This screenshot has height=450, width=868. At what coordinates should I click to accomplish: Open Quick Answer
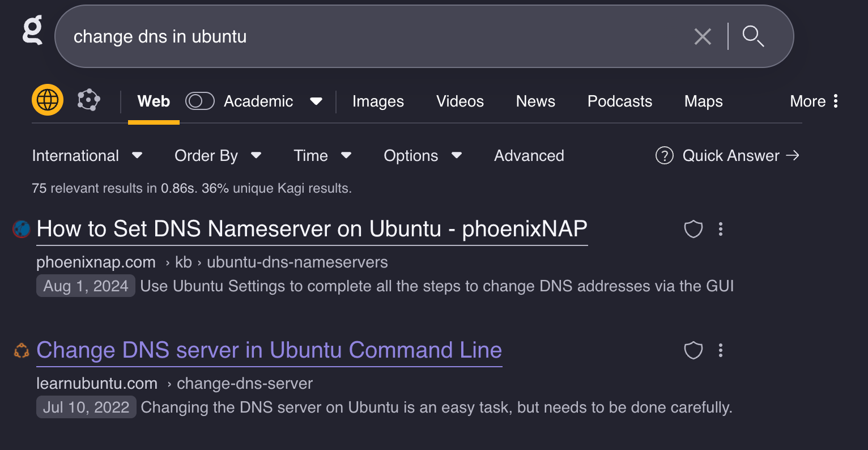click(727, 156)
